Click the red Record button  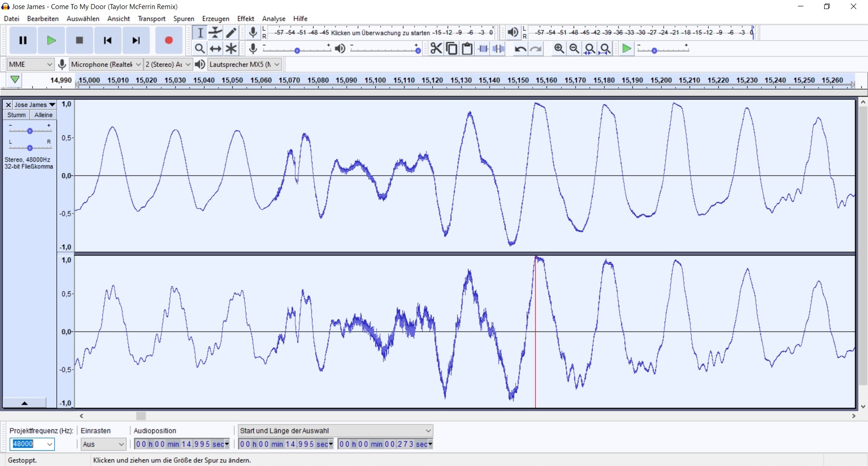coord(169,40)
